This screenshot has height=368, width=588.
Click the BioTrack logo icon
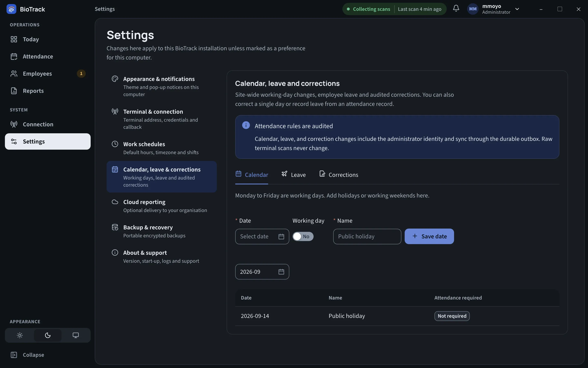pyautogui.click(x=11, y=9)
